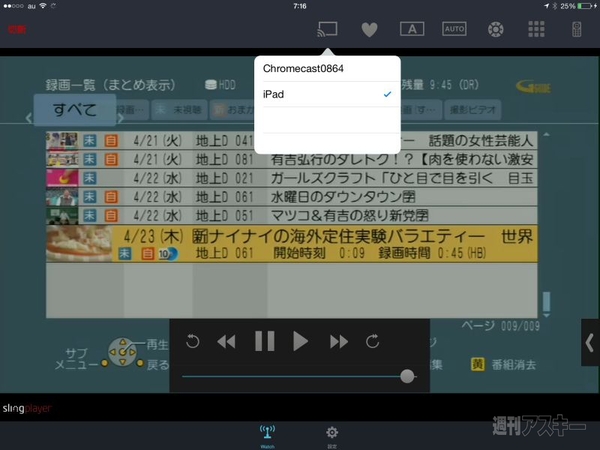600x450 pixels.
Task: Click the highlighted recording's food thumbnail
Action: 79,244
